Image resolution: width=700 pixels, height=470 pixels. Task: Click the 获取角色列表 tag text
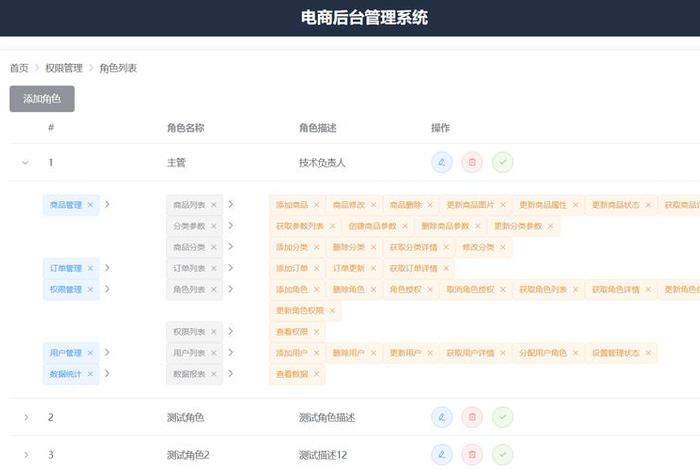point(543,290)
